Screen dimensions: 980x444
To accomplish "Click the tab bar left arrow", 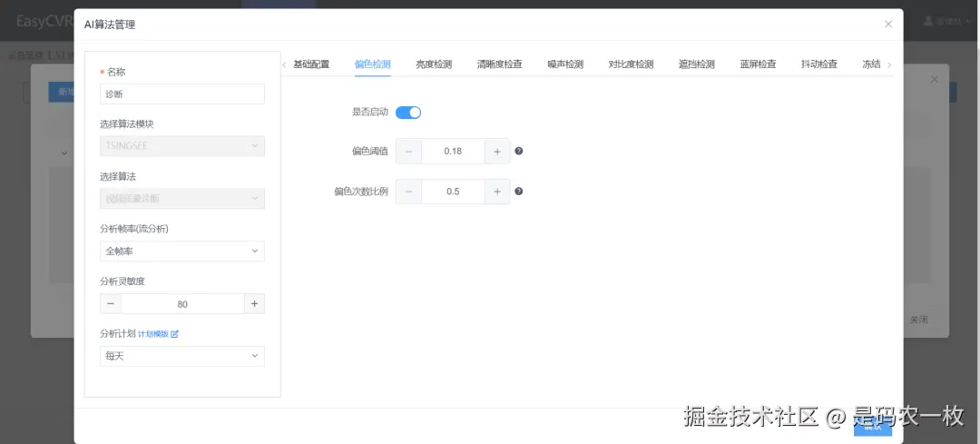I will click(284, 64).
